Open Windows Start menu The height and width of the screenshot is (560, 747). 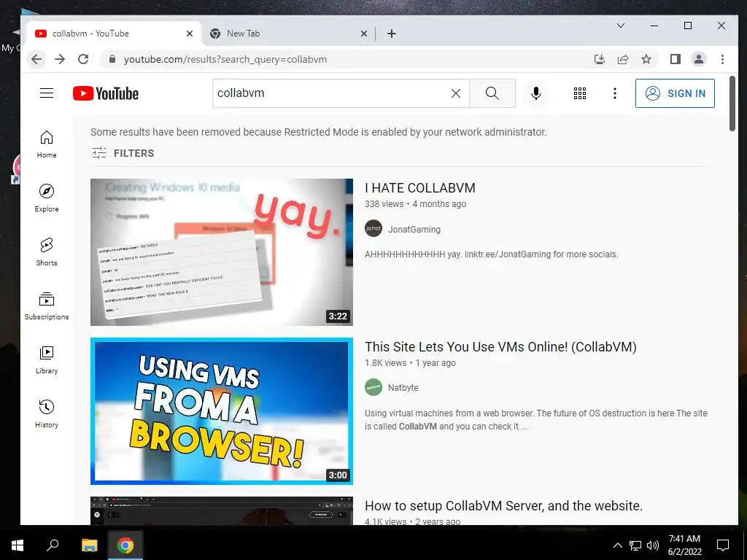pos(18,545)
